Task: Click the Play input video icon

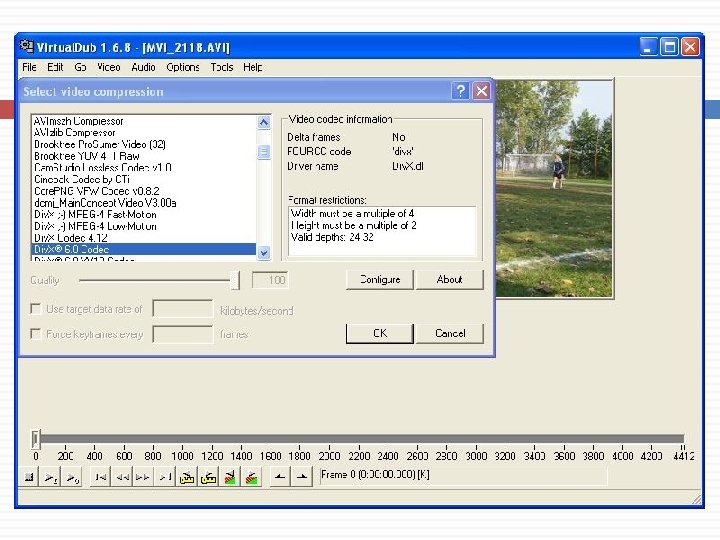Action: 51,478
